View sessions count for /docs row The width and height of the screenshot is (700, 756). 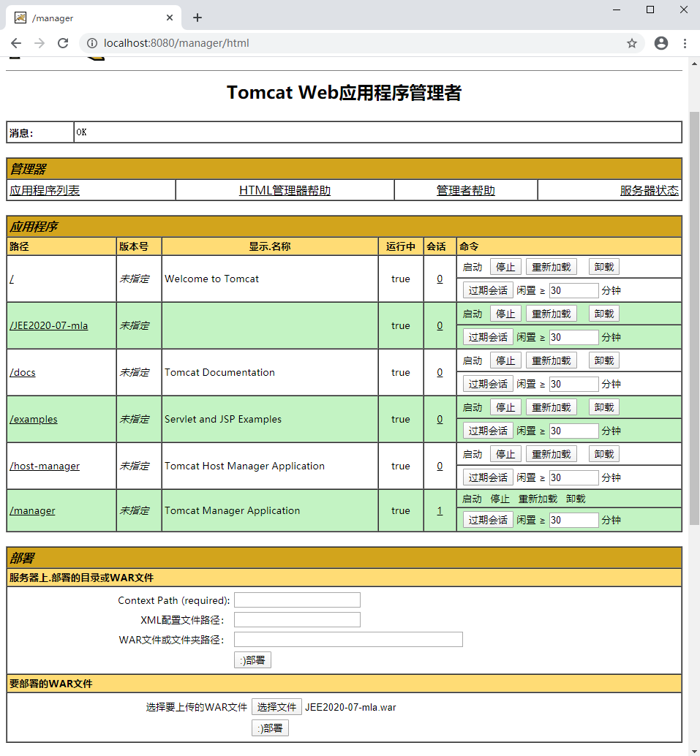click(x=440, y=372)
